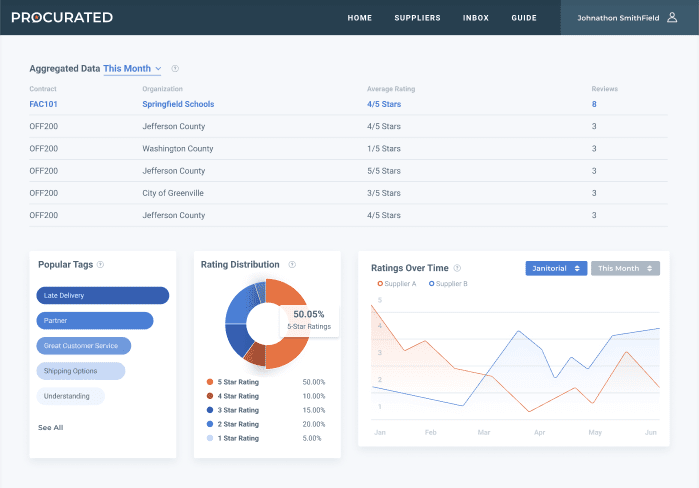The image size is (699, 488).
Task: Select the Great Customer Service tag
Action: tap(84, 346)
